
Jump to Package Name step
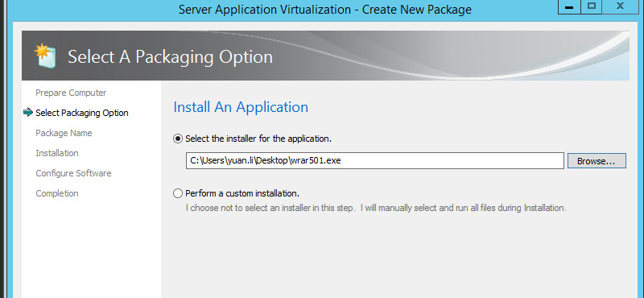tap(64, 133)
